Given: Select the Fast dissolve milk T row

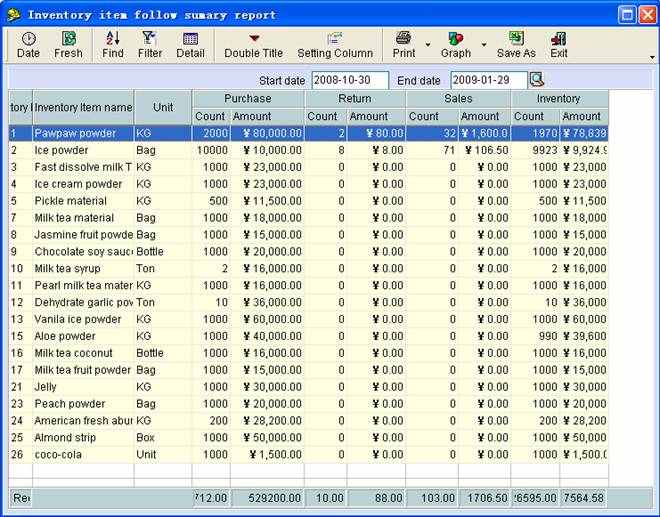Looking at the screenshot, I should 309,167.
